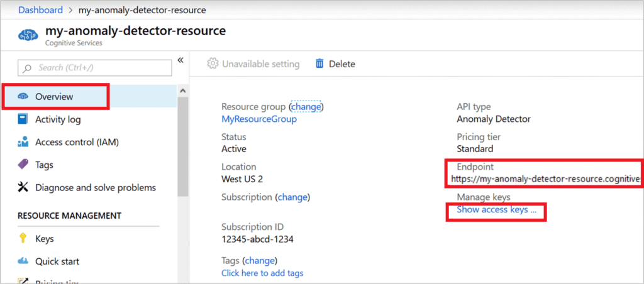
Task: Click the Unavailable setting gear icon
Action: click(213, 63)
